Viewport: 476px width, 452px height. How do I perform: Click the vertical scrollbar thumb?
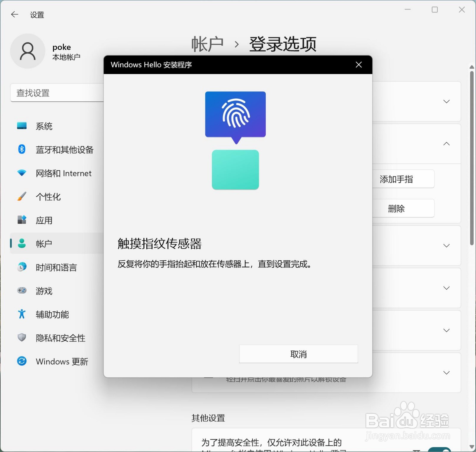472,158
